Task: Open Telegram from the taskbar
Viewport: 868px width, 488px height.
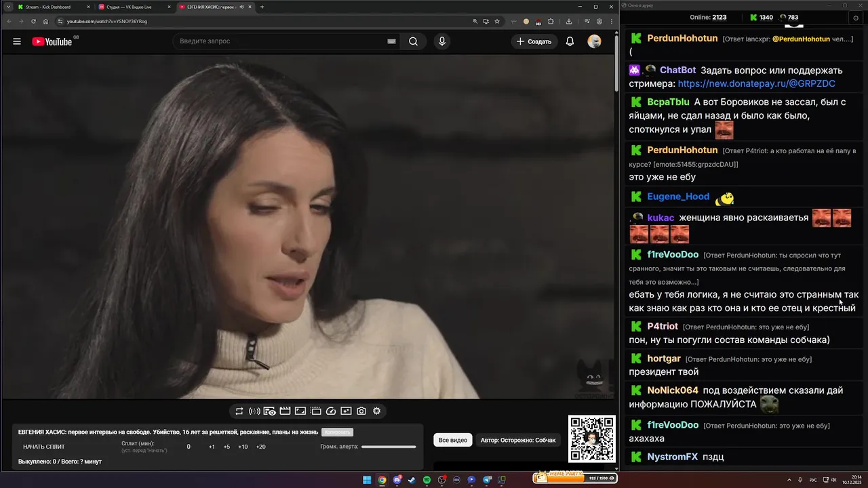Action: [487, 480]
